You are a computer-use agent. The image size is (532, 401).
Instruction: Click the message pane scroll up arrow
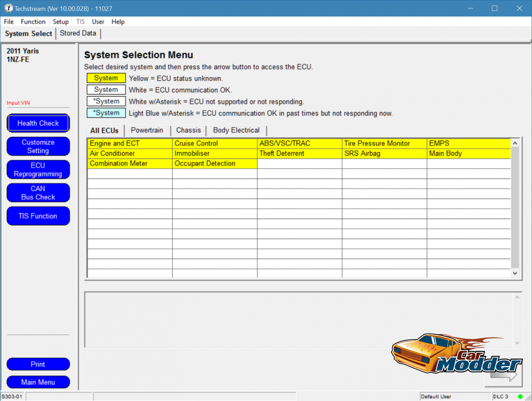517,297
